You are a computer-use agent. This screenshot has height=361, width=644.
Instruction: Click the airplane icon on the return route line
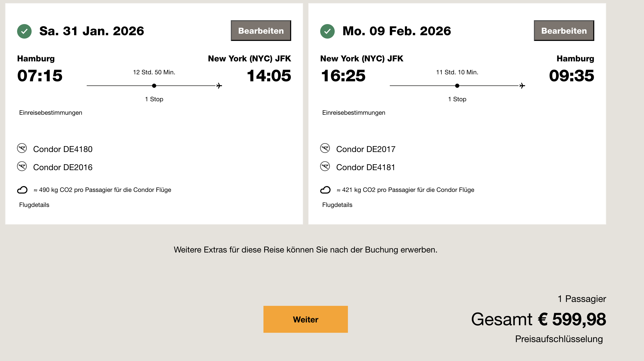(522, 86)
